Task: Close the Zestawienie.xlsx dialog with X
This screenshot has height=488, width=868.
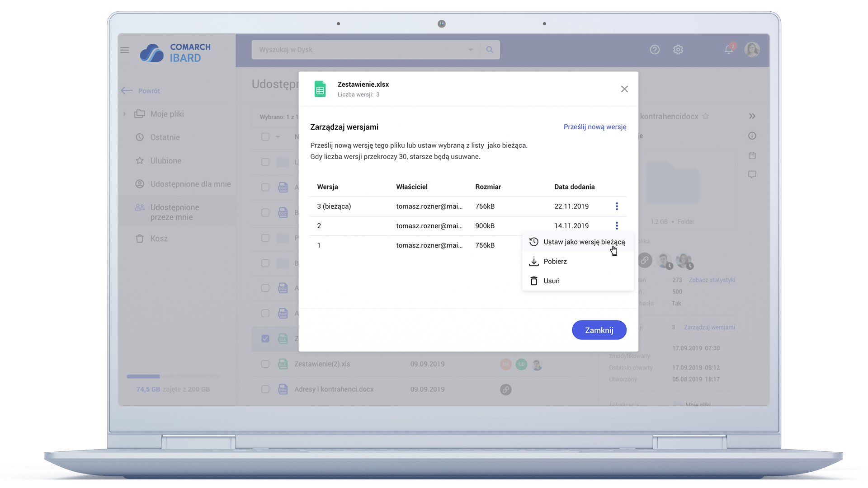Action: click(x=624, y=89)
